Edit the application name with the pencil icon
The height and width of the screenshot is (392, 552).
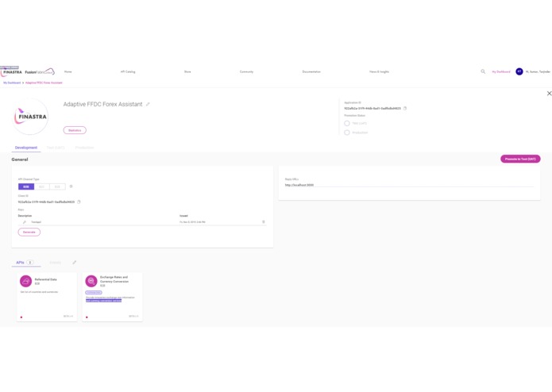148,104
